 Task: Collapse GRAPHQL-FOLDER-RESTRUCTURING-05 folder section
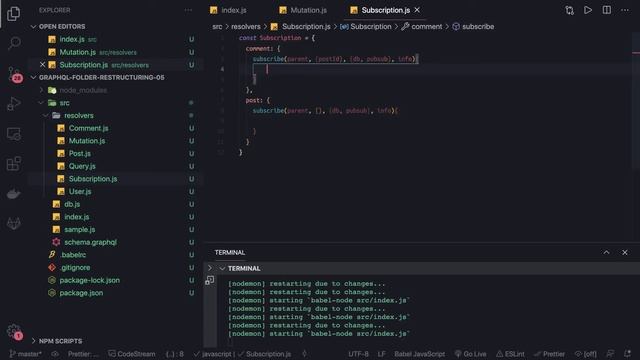[33, 78]
